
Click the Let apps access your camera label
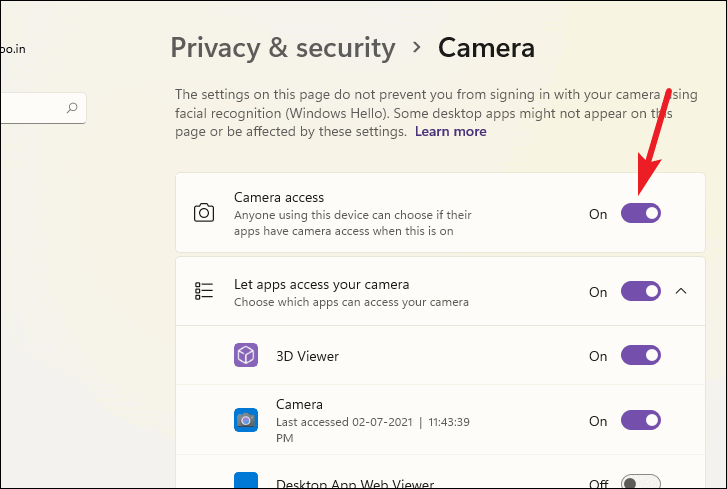point(321,284)
